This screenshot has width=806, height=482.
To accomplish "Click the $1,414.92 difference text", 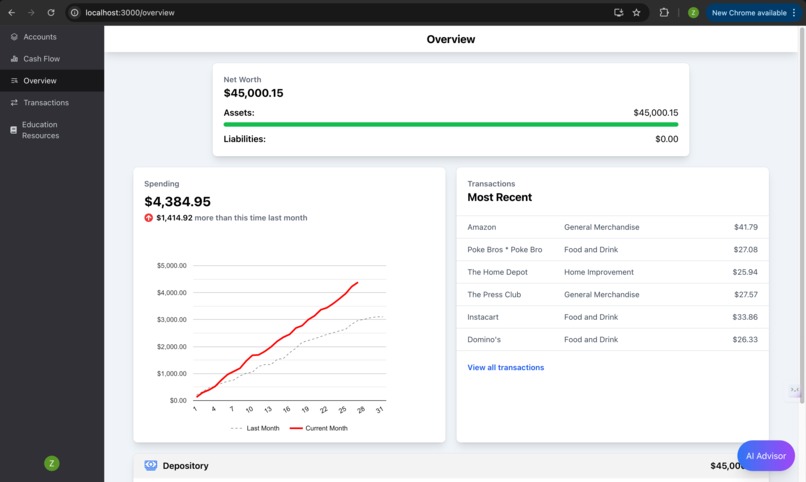I will tap(174, 218).
